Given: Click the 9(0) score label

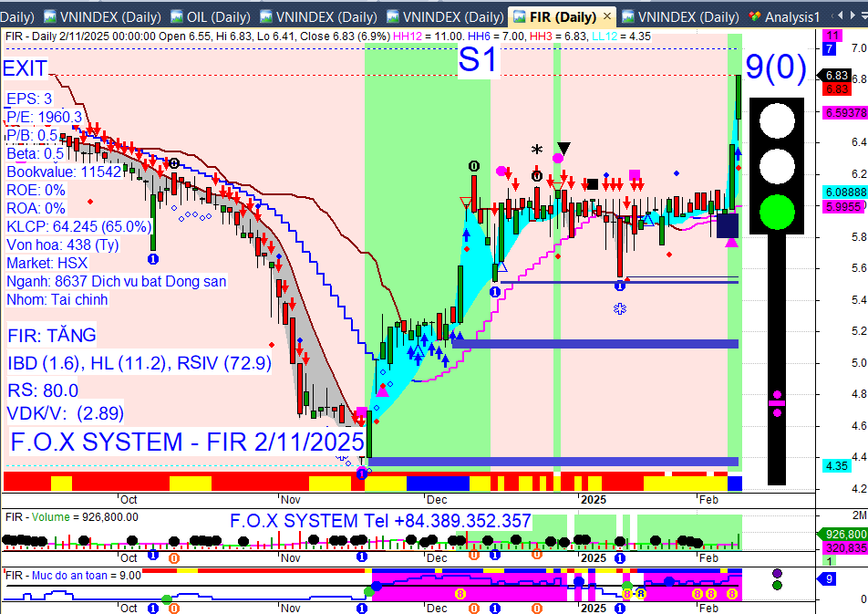Looking at the screenshot, I should pos(776,67).
